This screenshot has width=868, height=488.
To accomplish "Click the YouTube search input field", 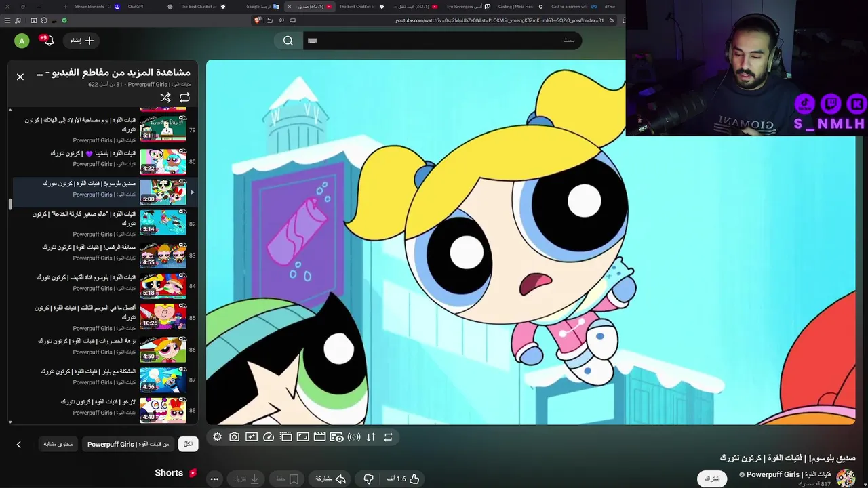I will tap(441, 41).
